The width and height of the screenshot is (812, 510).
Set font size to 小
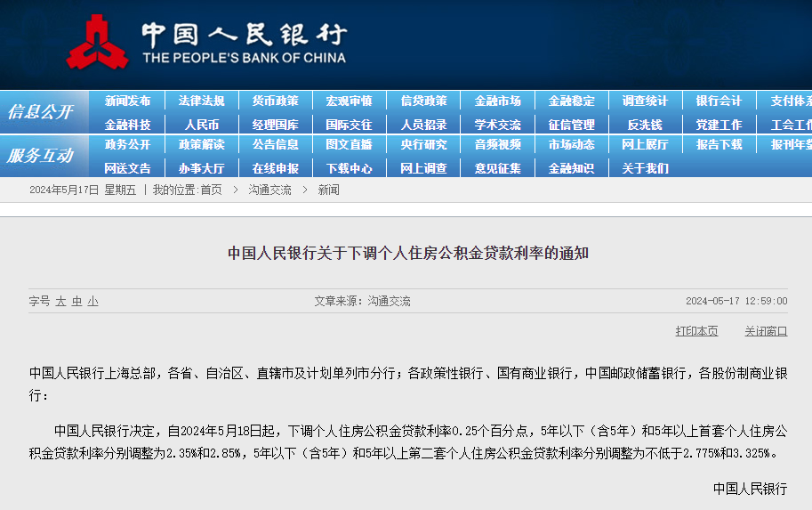pos(93,302)
